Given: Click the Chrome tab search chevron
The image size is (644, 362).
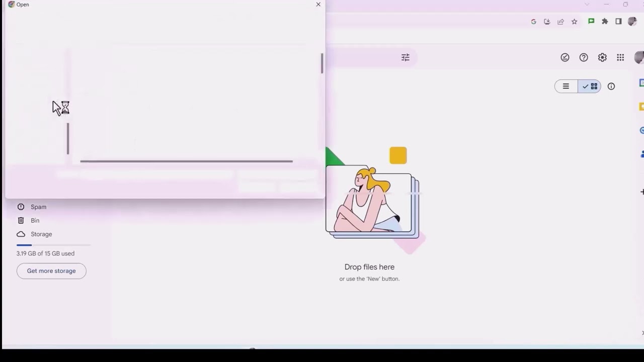Looking at the screenshot, I should (x=587, y=5).
